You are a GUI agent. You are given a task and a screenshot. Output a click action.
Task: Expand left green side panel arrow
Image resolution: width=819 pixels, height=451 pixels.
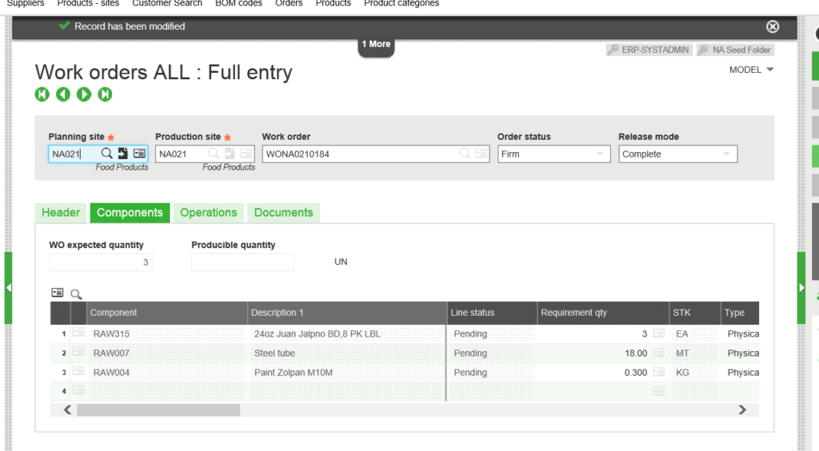coord(8,287)
